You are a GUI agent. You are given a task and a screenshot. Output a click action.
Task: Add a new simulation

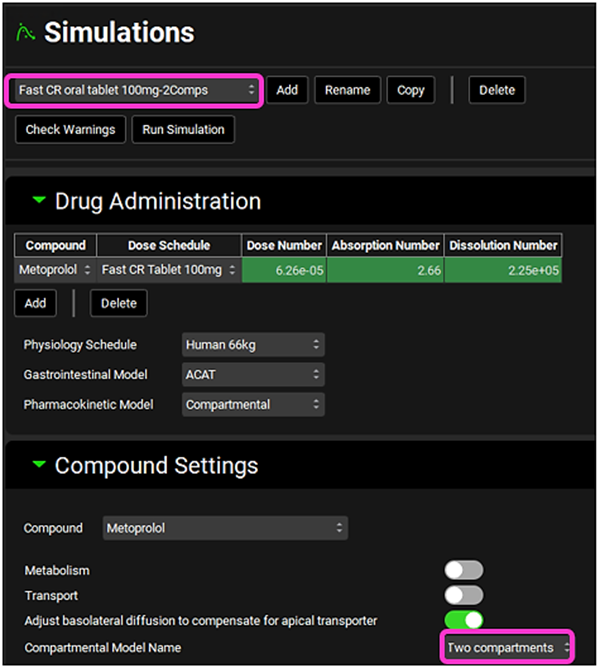coord(287,90)
